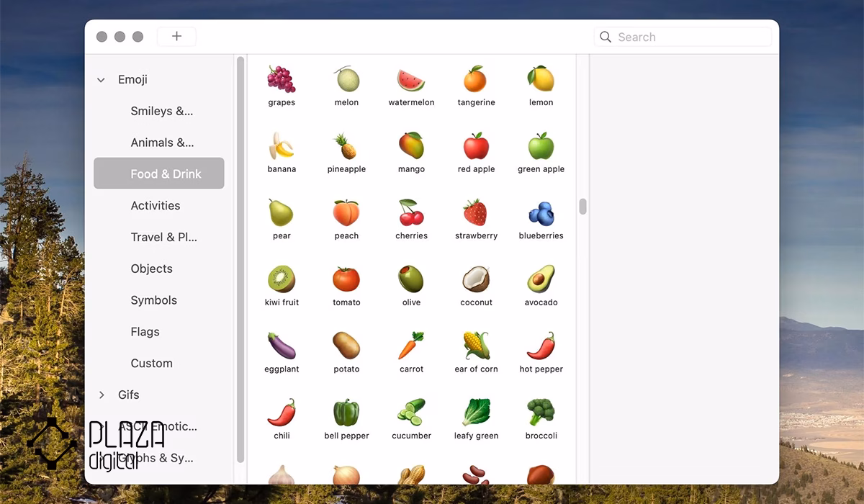Pick the green apple emoji

pos(541,146)
